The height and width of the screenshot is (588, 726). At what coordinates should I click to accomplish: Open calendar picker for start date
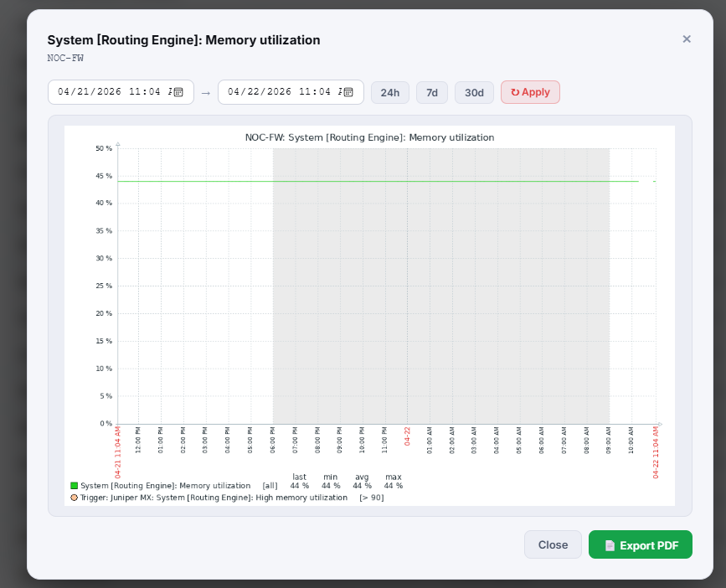178,92
